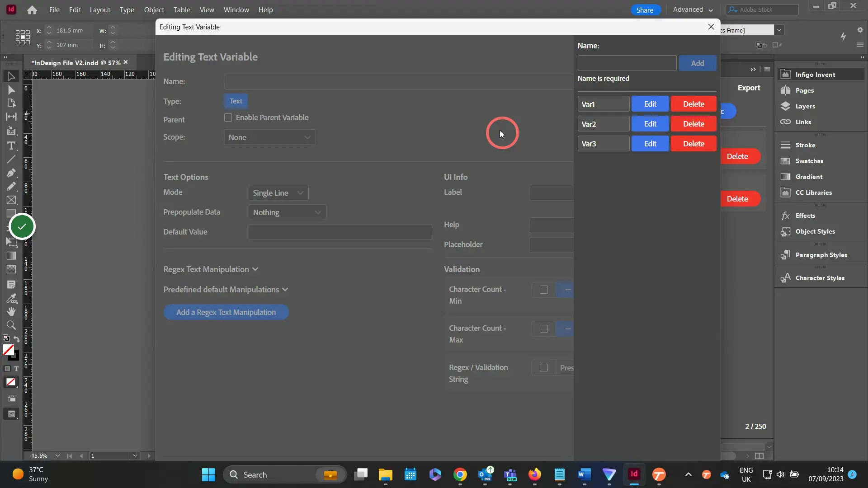Go to InDesign Home screen

point(32,10)
